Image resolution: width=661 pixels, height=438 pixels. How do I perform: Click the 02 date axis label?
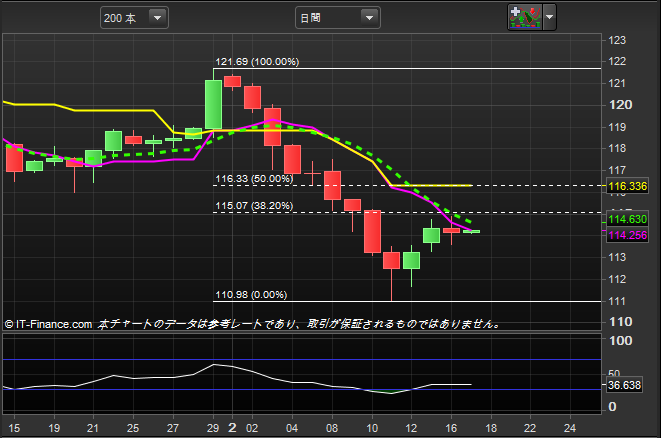pyautogui.click(x=252, y=428)
